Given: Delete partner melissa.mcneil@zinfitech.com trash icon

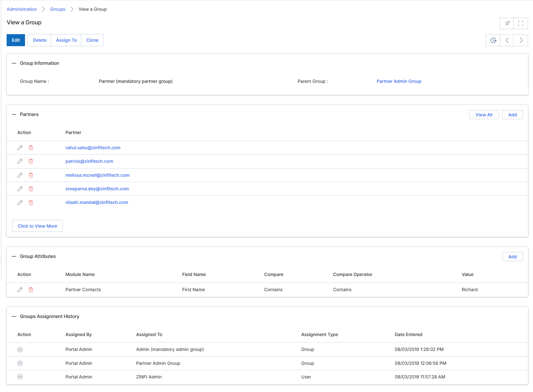Looking at the screenshot, I should coord(31,175).
